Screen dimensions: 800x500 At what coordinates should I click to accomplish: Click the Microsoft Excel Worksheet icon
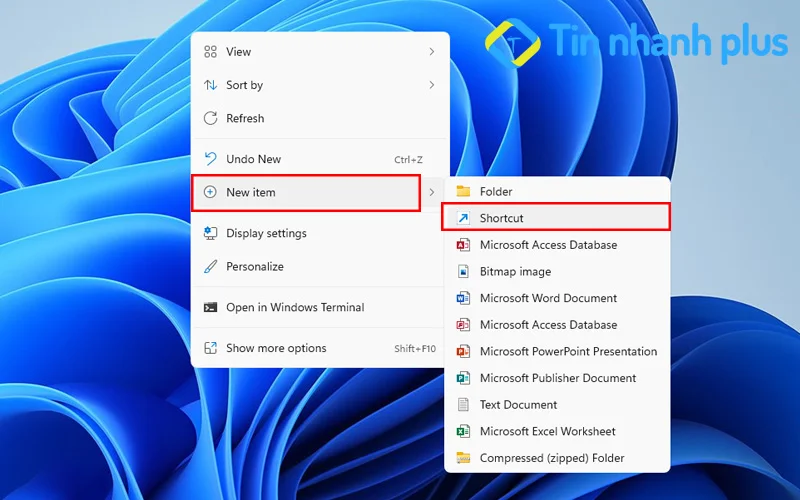(463, 431)
